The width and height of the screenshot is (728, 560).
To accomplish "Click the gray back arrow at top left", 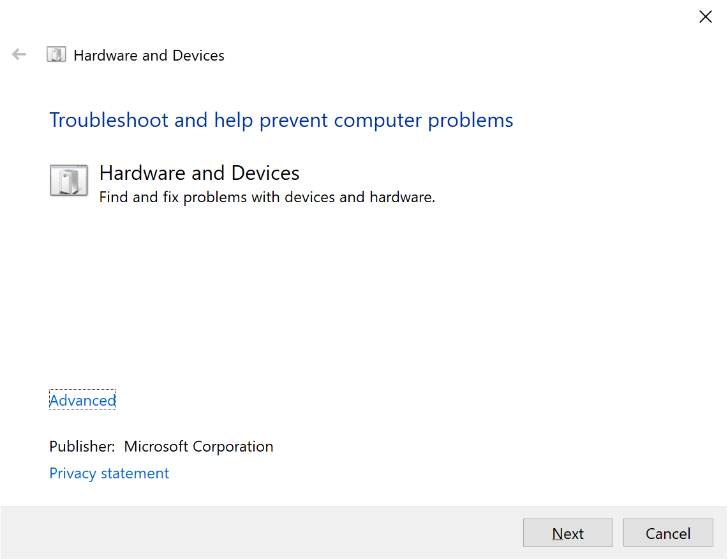I will [19, 54].
